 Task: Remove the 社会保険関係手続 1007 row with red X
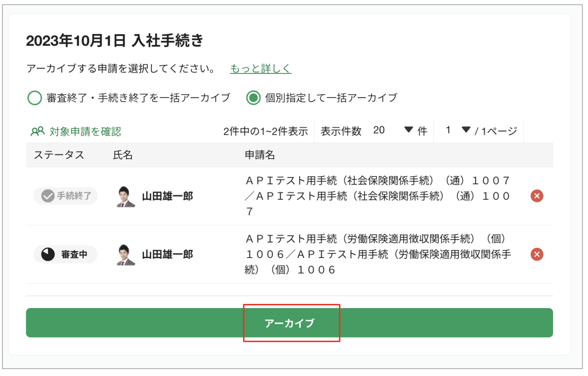[x=537, y=196]
